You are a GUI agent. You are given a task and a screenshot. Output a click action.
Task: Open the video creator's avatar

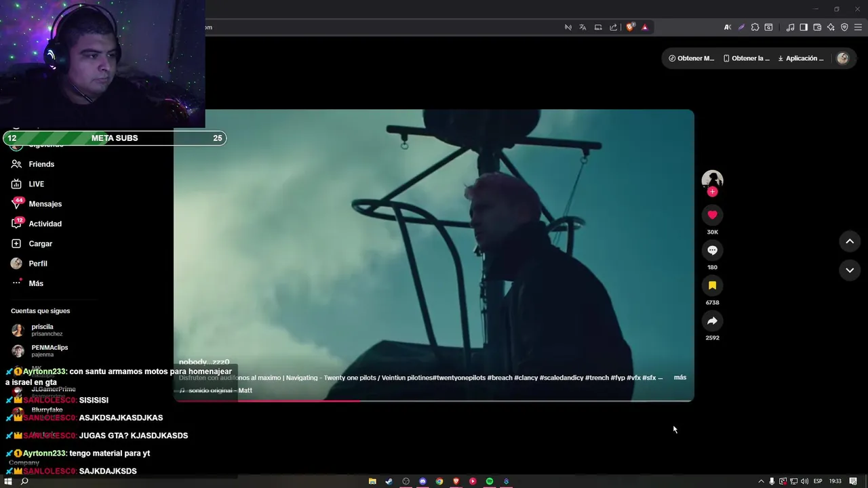click(712, 180)
